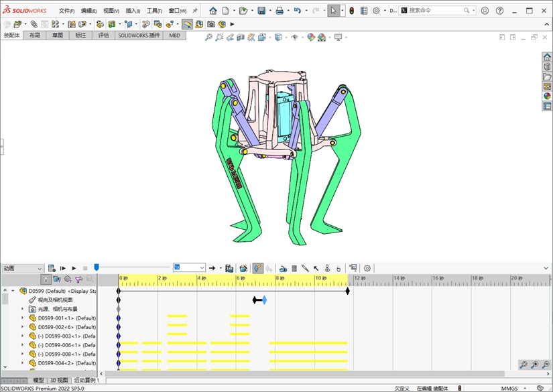This screenshot has height=392, width=553.
Task: Click the Motion Study Properties gear
Action: pos(367,268)
